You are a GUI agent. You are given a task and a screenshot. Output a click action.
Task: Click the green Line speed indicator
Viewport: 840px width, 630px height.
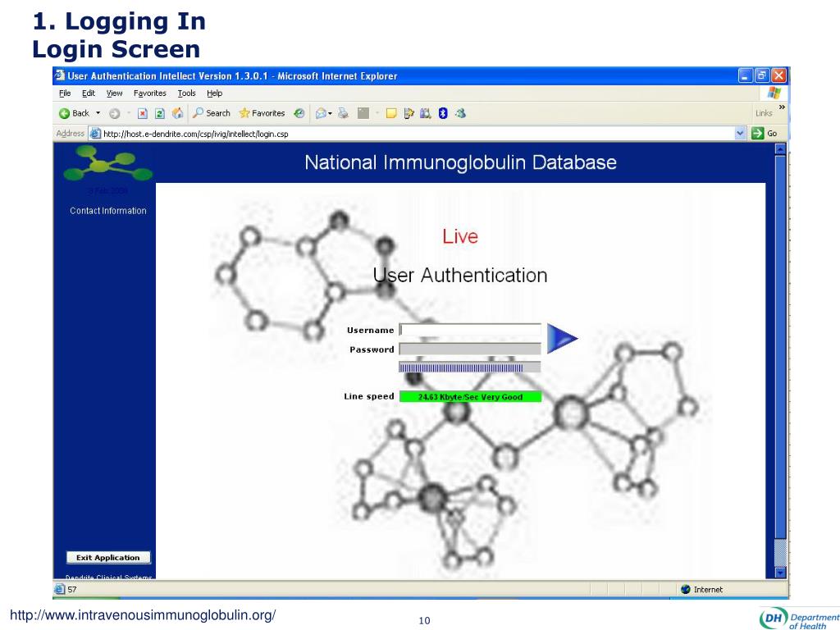tap(470, 396)
